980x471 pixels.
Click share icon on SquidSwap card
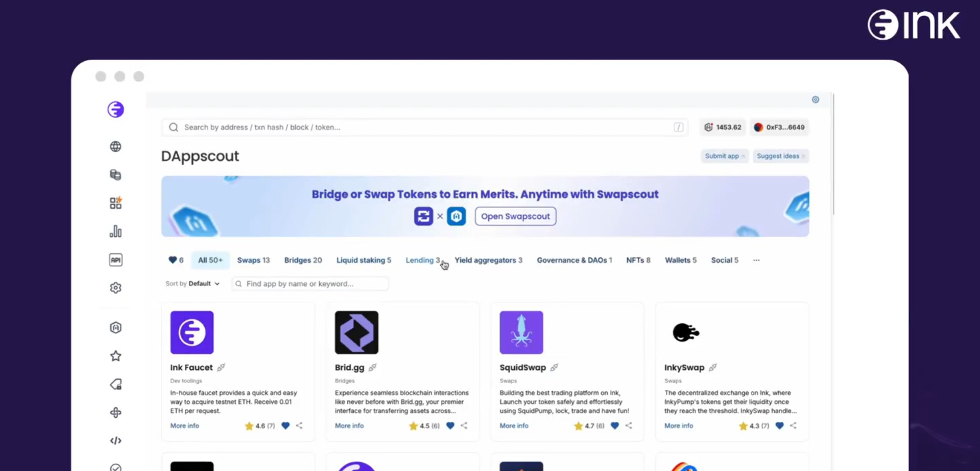click(629, 426)
